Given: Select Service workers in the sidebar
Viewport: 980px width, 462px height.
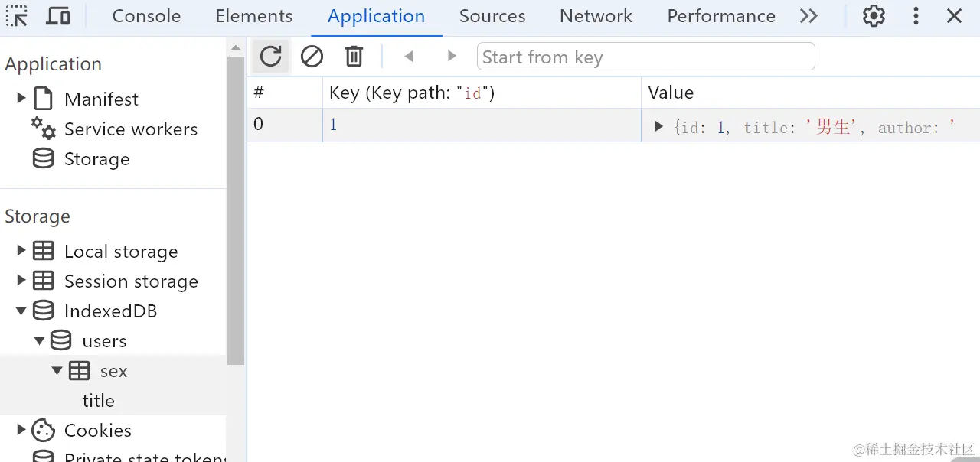Looking at the screenshot, I should tap(130, 129).
